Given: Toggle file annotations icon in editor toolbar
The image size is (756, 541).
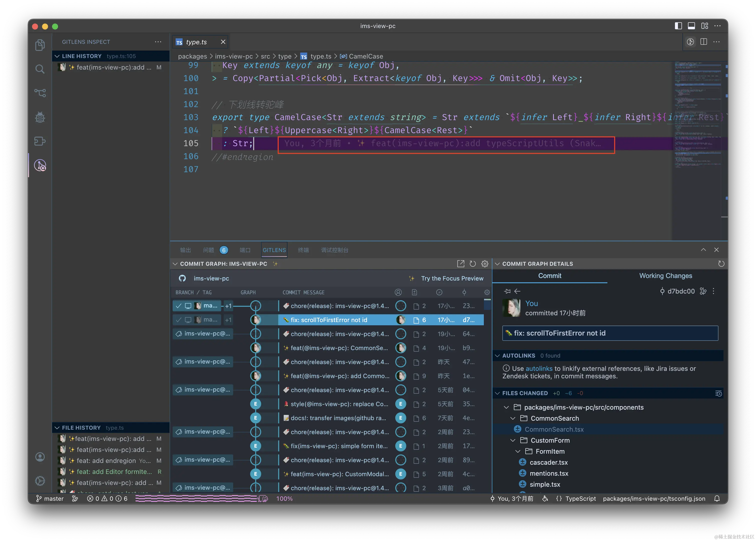Looking at the screenshot, I should tap(690, 42).
